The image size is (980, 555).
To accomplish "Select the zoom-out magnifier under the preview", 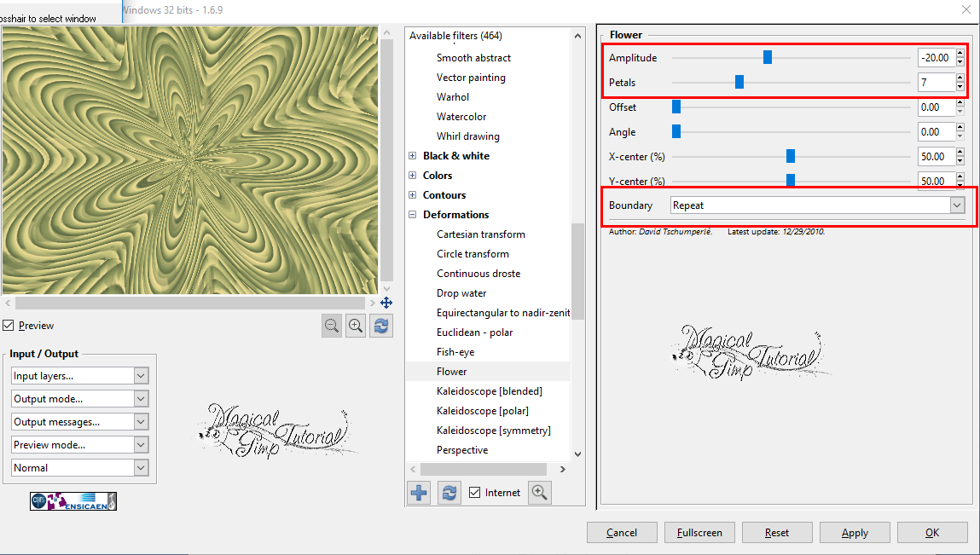I will [x=332, y=325].
